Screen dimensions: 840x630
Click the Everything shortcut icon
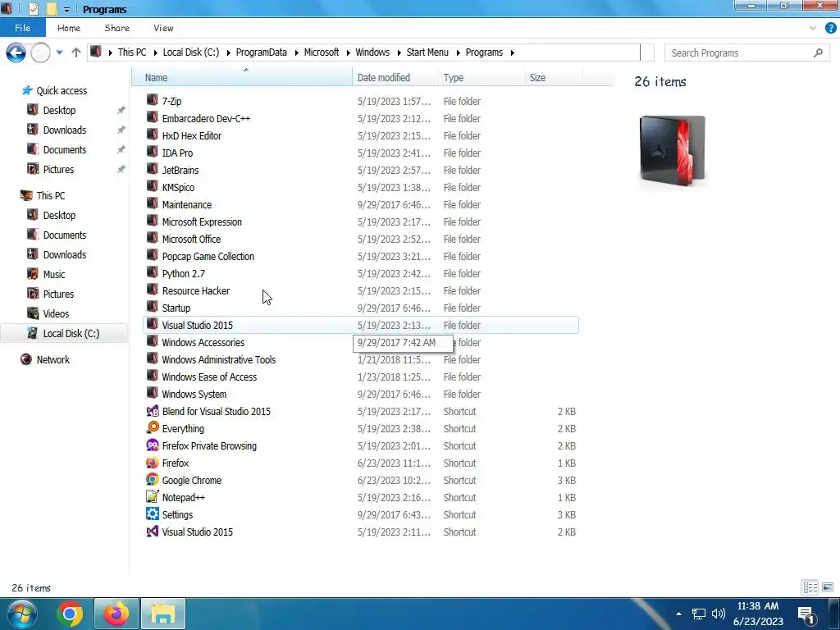pyautogui.click(x=152, y=428)
